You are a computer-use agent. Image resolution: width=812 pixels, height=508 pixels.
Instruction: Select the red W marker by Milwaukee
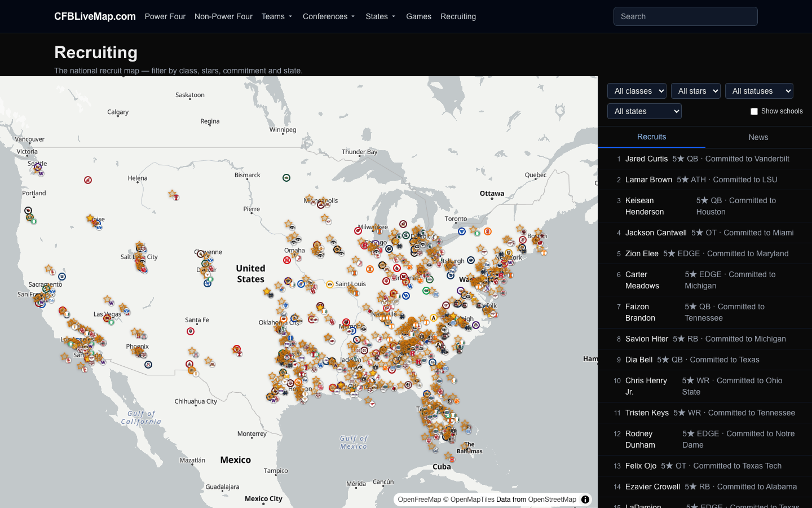[358, 230]
